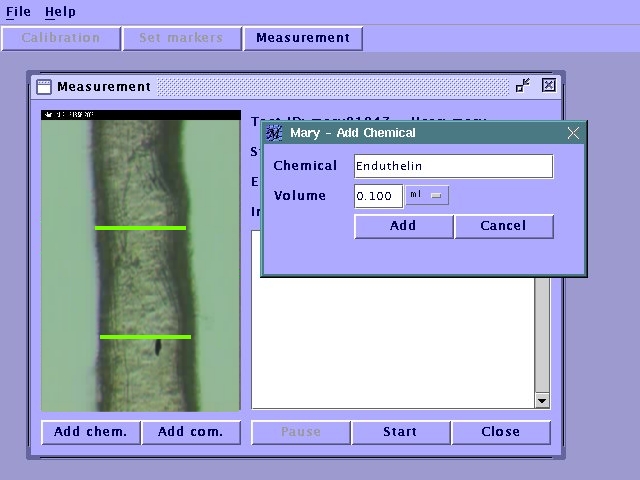
Task: Cancel the Add Chemical dialog
Action: 504,226
